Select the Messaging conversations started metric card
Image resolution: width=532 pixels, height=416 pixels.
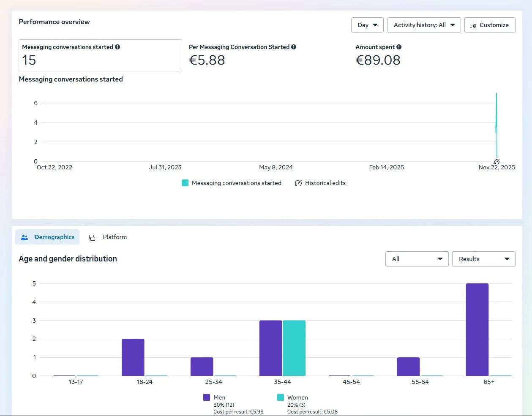(100, 55)
